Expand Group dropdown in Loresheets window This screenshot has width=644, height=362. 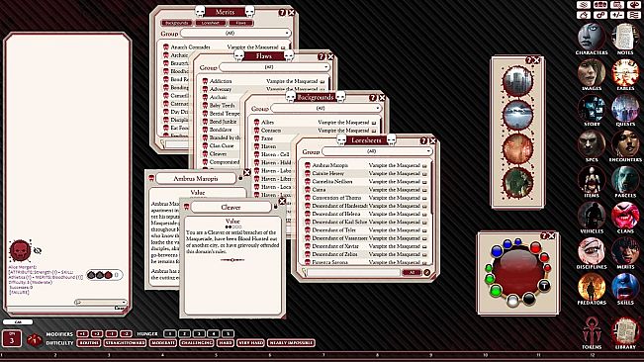coord(377,151)
